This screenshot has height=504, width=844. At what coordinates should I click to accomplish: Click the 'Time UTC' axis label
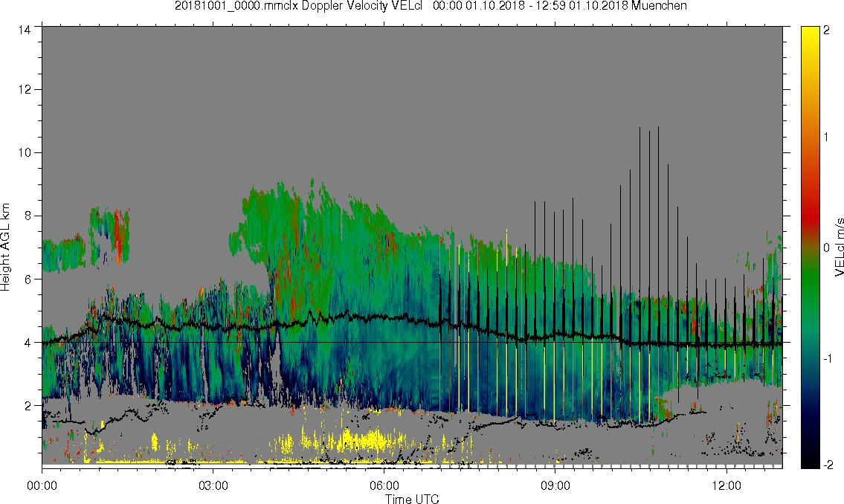coord(412,499)
